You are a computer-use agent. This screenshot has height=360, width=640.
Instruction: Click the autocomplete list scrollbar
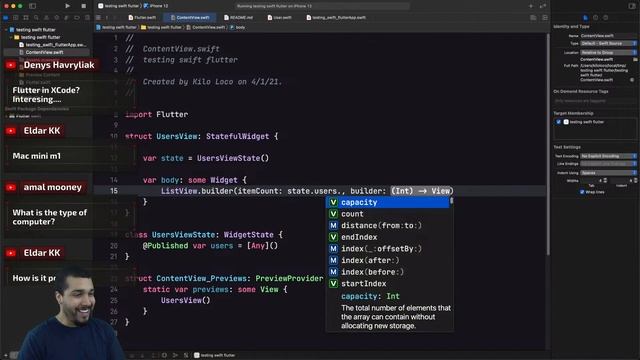(x=451, y=201)
